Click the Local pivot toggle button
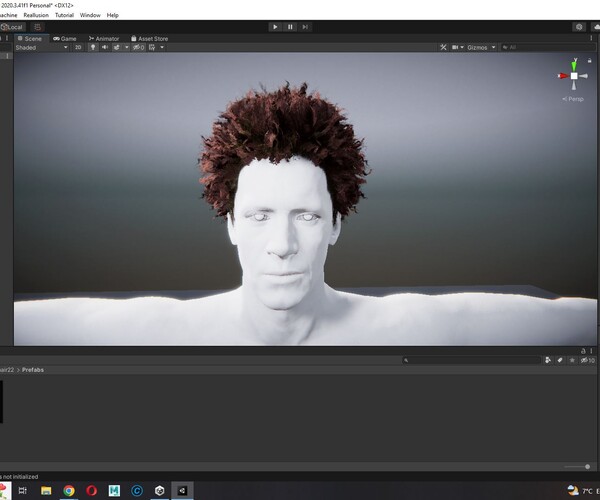This screenshot has height=500, width=600. (x=13, y=27)
